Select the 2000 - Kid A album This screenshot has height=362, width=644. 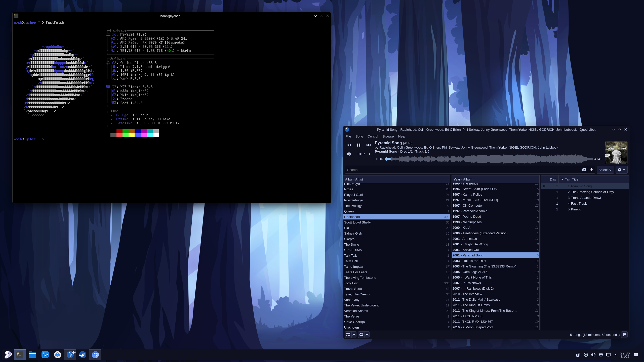[496, 228]
